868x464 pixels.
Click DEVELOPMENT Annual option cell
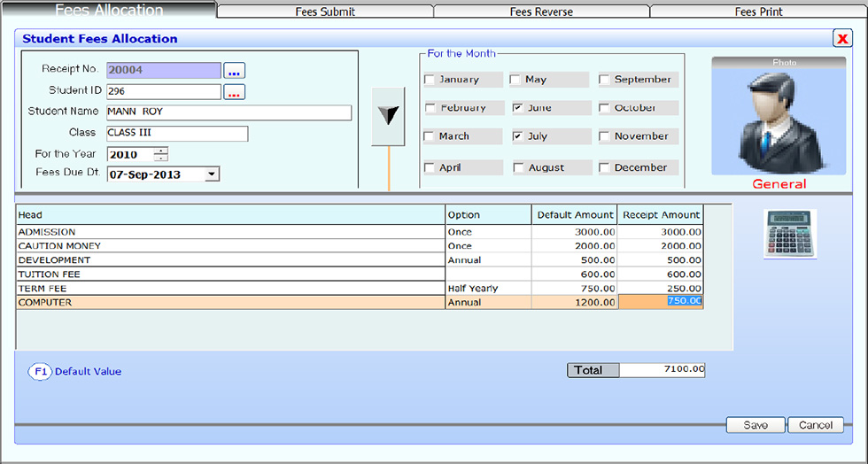point(488,259)
